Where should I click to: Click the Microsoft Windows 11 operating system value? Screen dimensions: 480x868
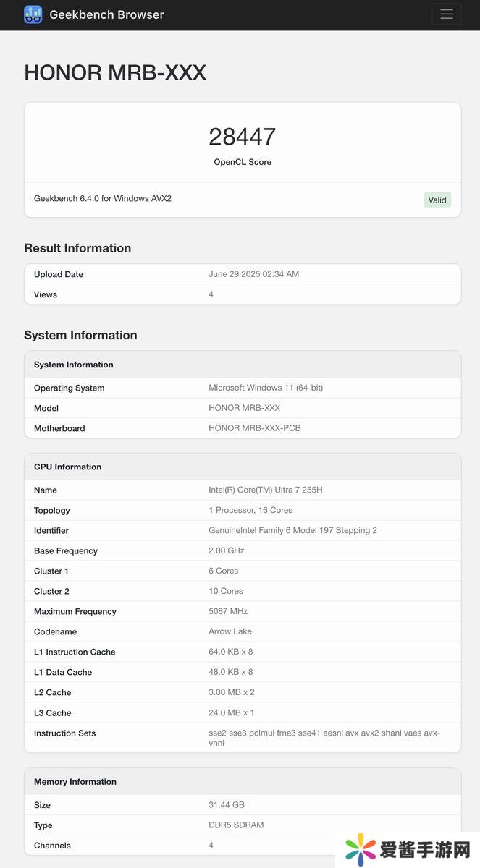click(x=266, y=388)
